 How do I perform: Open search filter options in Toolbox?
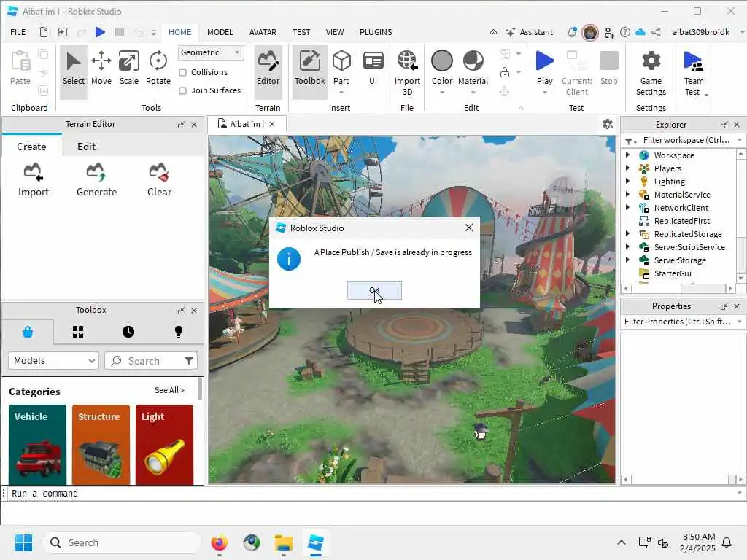coord(189,360)
